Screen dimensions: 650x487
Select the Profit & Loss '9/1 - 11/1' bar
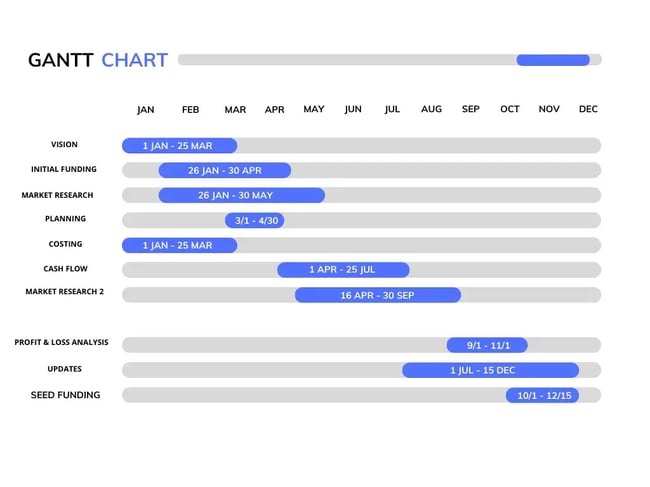coord(487,345)
